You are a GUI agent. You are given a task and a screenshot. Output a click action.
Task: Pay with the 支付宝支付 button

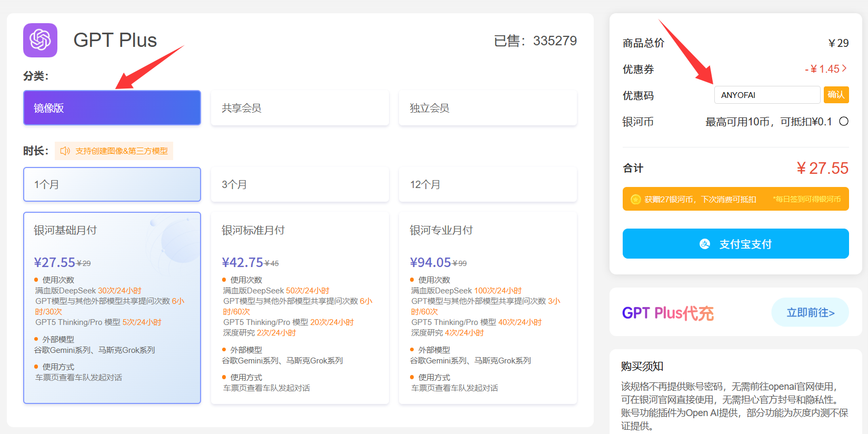coord(736,244)
